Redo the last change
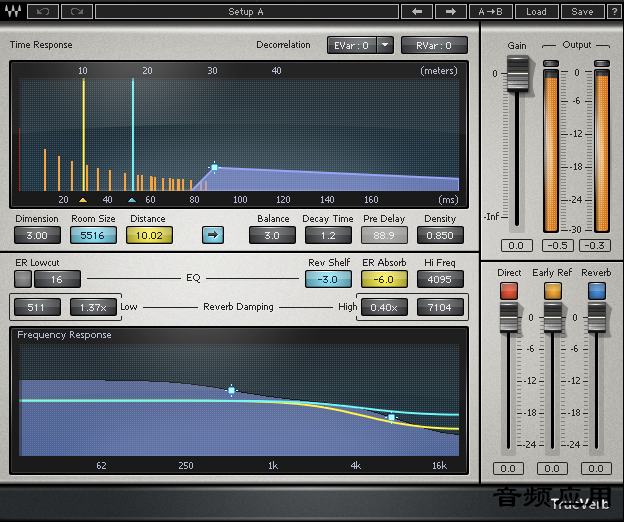This screenshot has height=522, width=624. tap(77, 12)
